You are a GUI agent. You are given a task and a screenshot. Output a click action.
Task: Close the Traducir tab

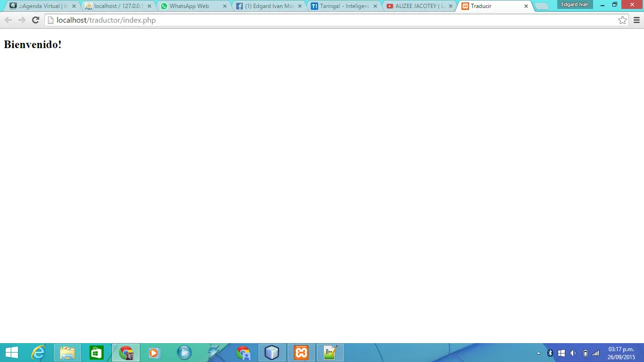pyautogui.click(x=526, y=6)
